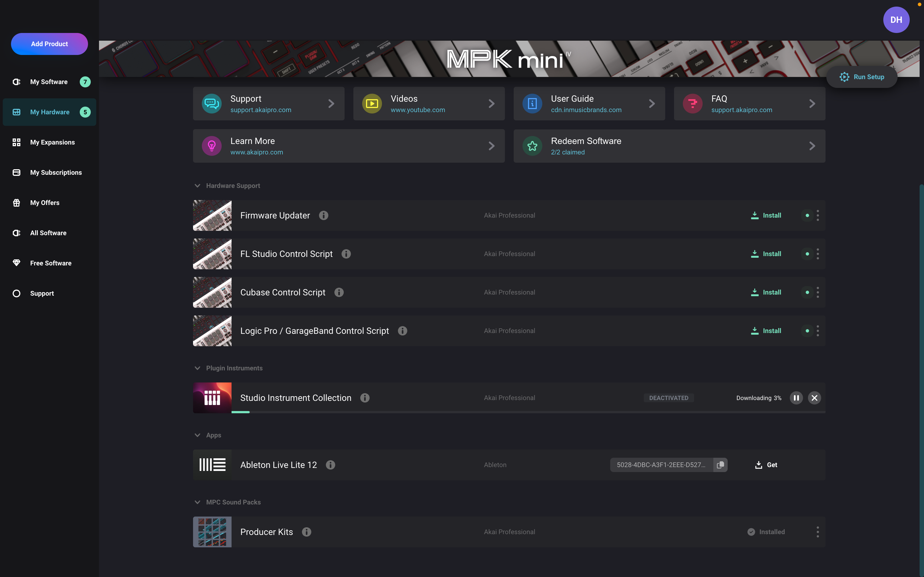Copy the Ableton Live Lite serial key
This screenshot has width=924, height=577.
point(720,465)
